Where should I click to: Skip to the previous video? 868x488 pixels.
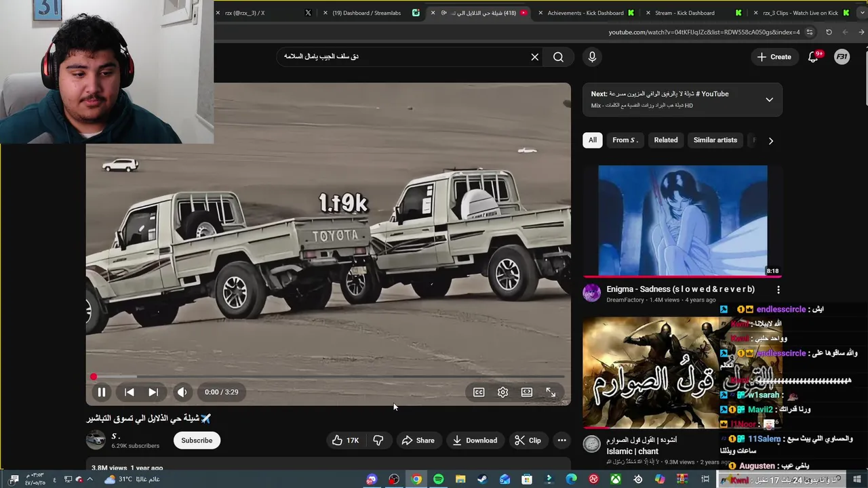129,392
